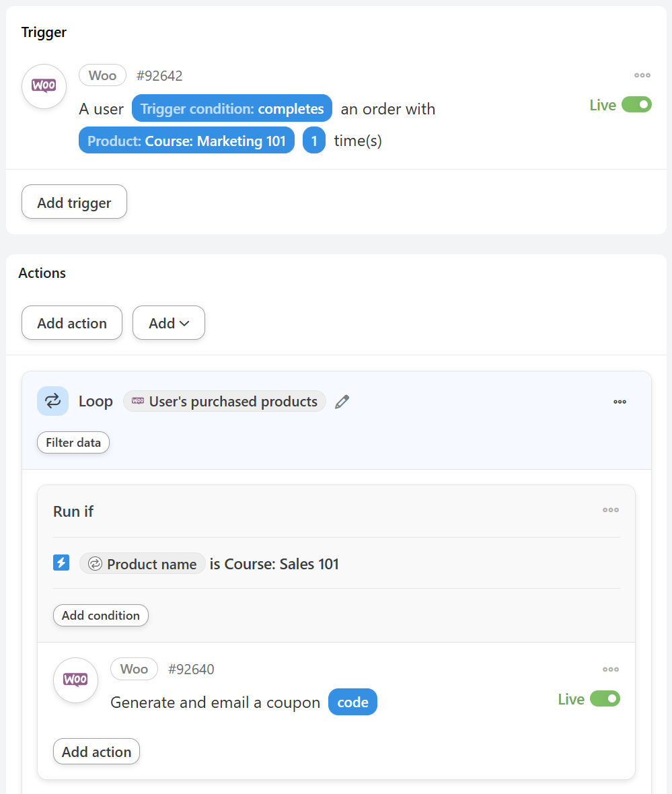The height and width of the screenshot is (794, 672).
Task: Open the Filter data button
Action: tap(73, 443)
